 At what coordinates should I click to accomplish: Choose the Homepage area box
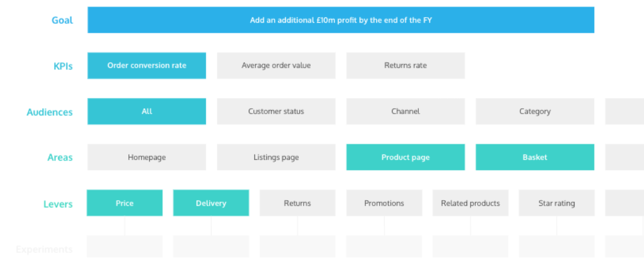coord(147,158)
